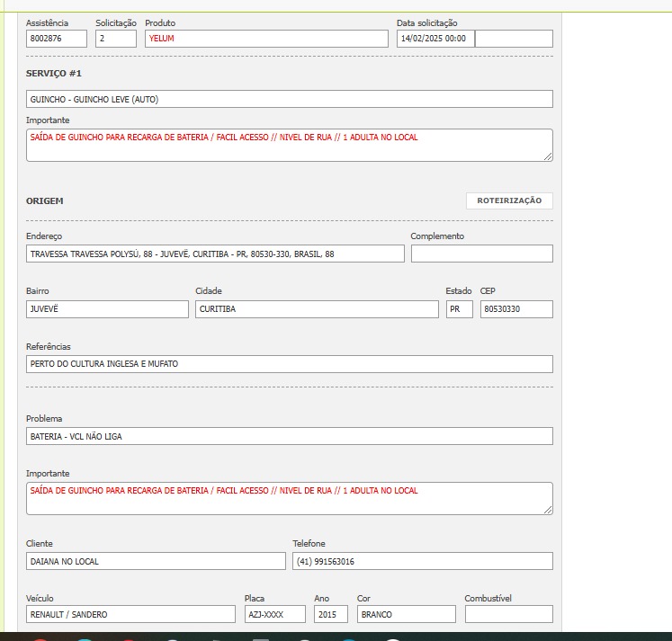The height and width of the screenshot is (641, 672).
Task: Select the empty Complemento field
Action: [481, 254]
